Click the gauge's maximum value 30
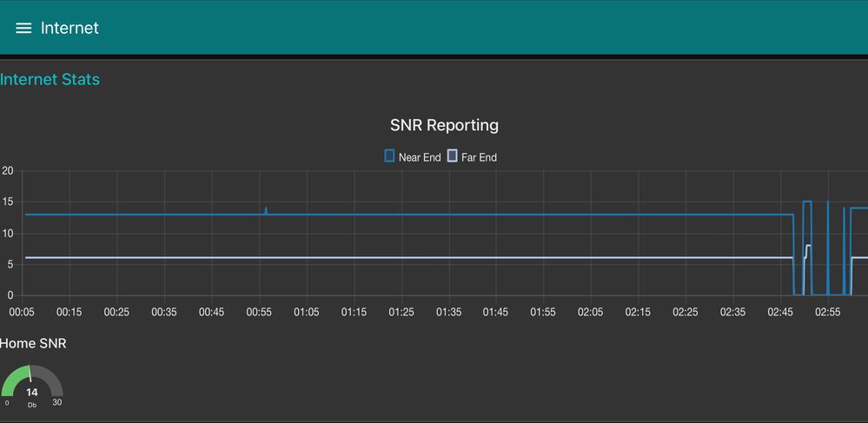Image resolution: width=868 pixels, height=423 pixels. coord(57,402)
